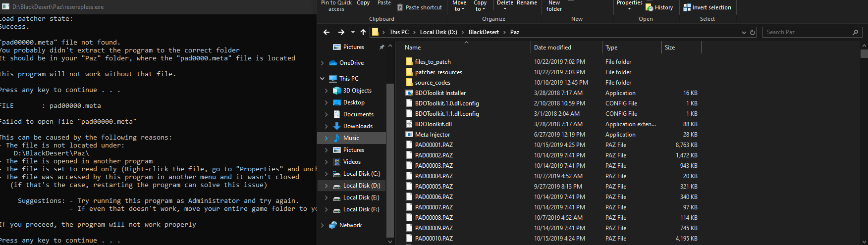Open the recent locations dropdown
868x245 pixels.
(x=353, y=32)
